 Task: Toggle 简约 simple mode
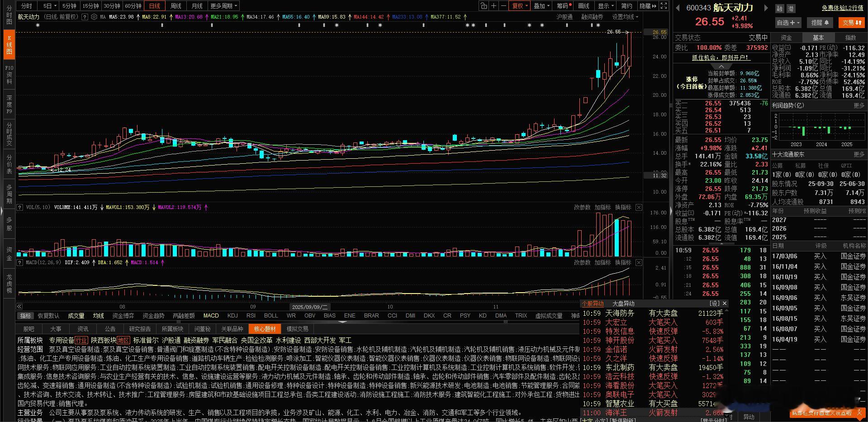click(626, 6)
